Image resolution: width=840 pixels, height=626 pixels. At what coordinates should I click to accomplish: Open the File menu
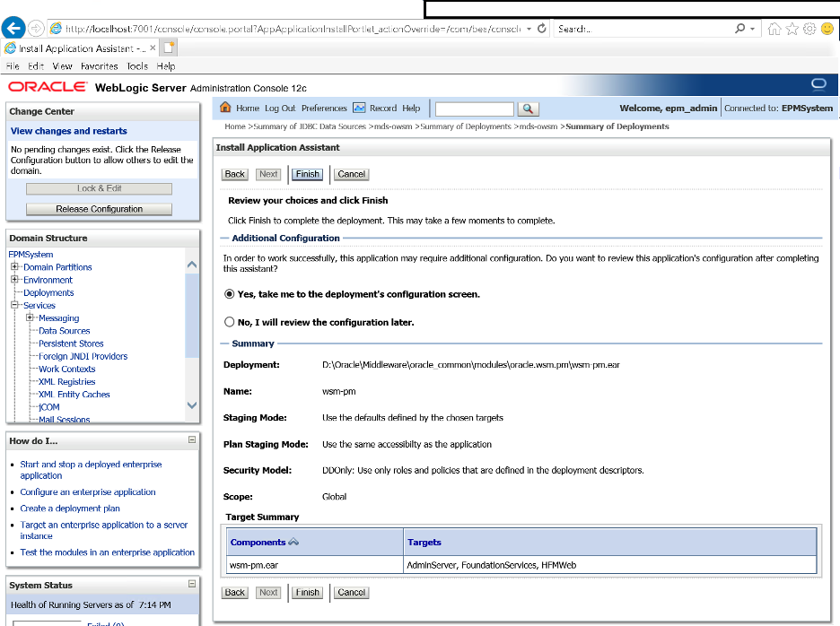[x=13, y=66]
